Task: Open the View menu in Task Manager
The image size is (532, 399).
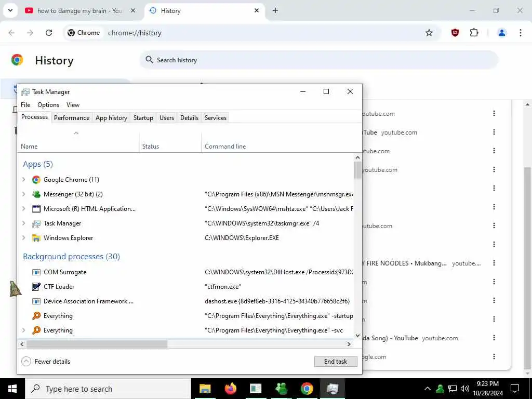Action: [x=73, y=105]
